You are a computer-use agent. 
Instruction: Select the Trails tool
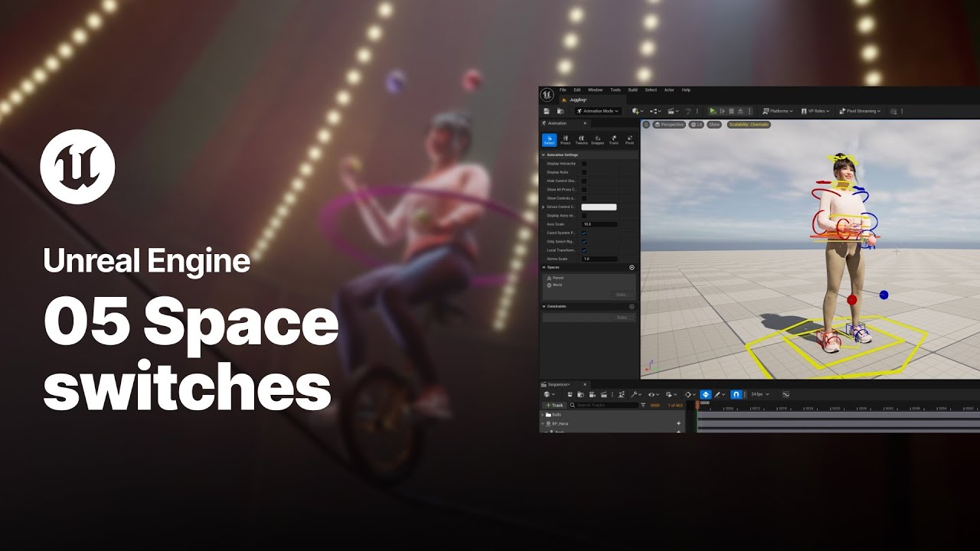point(613,140)
